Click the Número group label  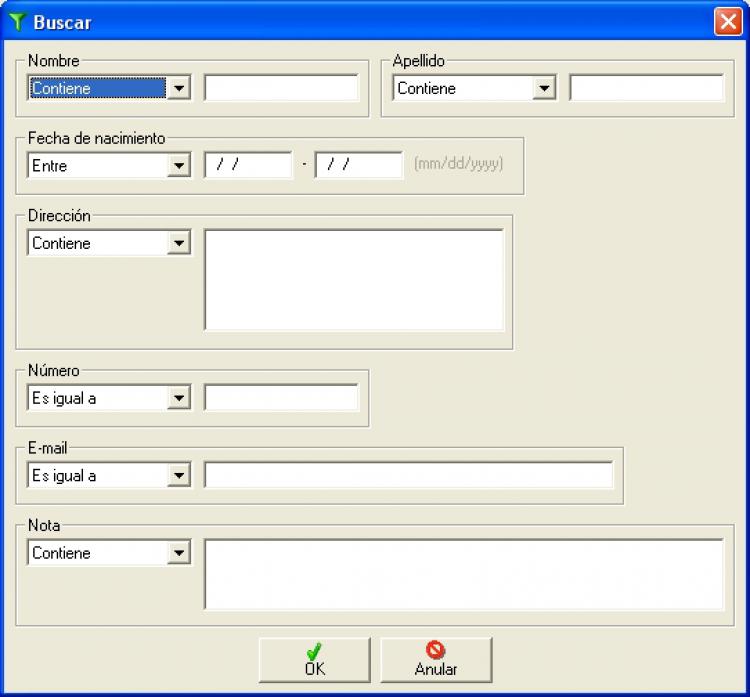tap(54, 370)
